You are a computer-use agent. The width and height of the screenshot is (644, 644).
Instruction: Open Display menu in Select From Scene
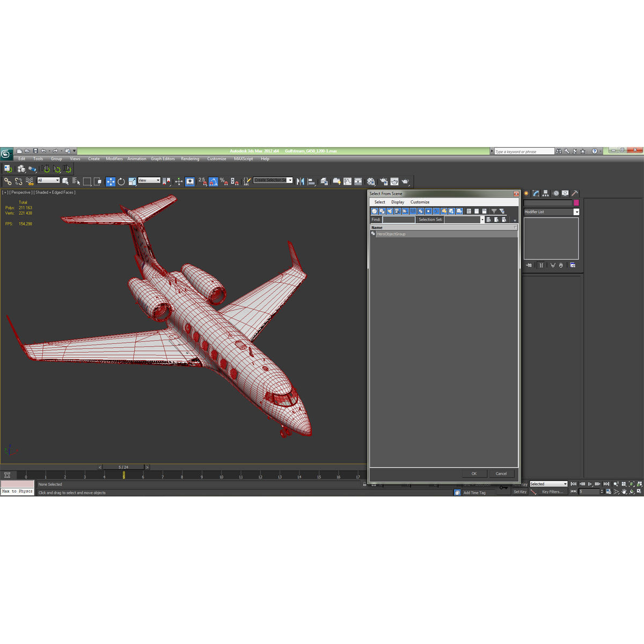[x=398, y=202]
